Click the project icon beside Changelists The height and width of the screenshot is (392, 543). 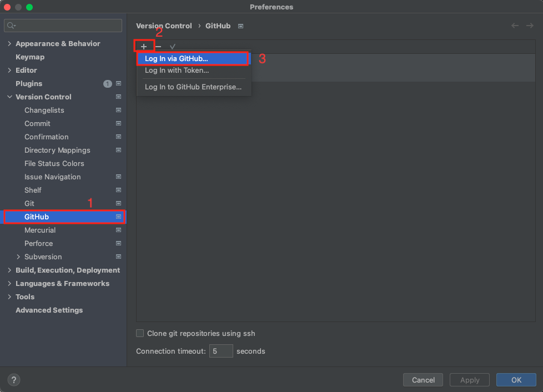pos(118,110)
